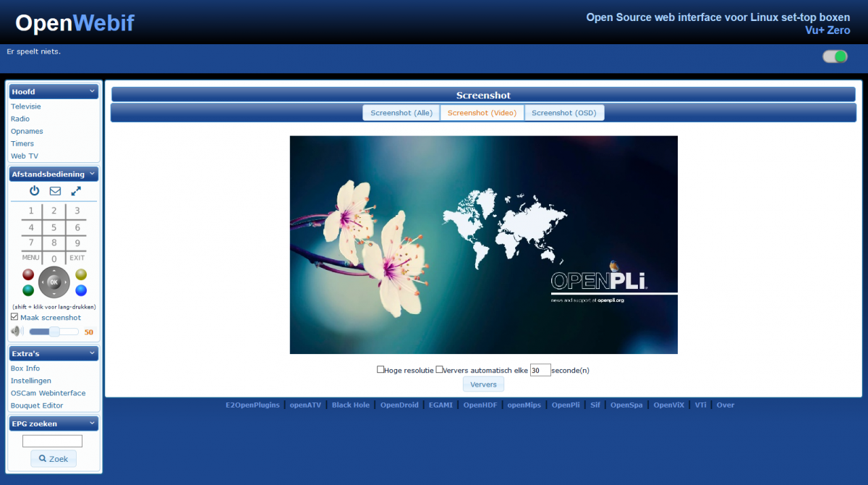Select the Screenshot (Alle) tab

(x=401, y=112)
